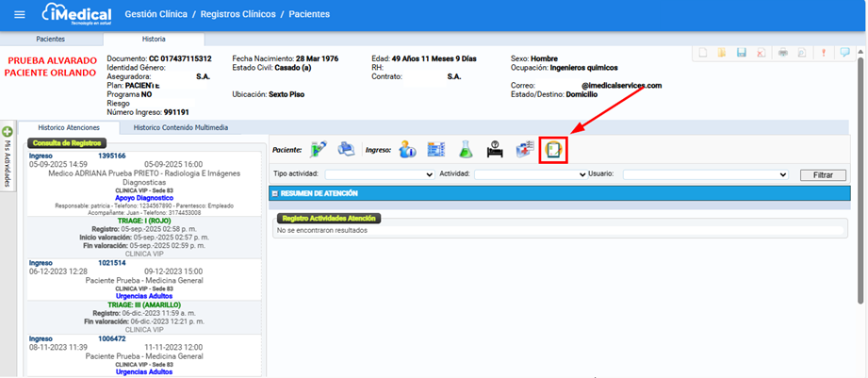
Task: Click the Filtrar button
Action: [822, 174]
